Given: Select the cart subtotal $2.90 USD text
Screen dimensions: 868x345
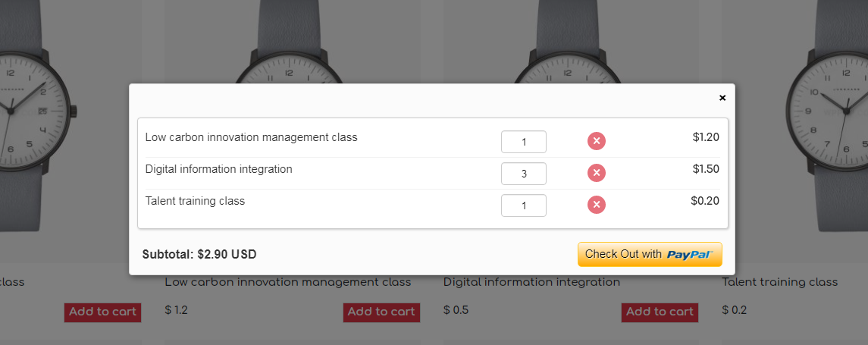Looking at the screenshot, I should [x=199, y=255].
